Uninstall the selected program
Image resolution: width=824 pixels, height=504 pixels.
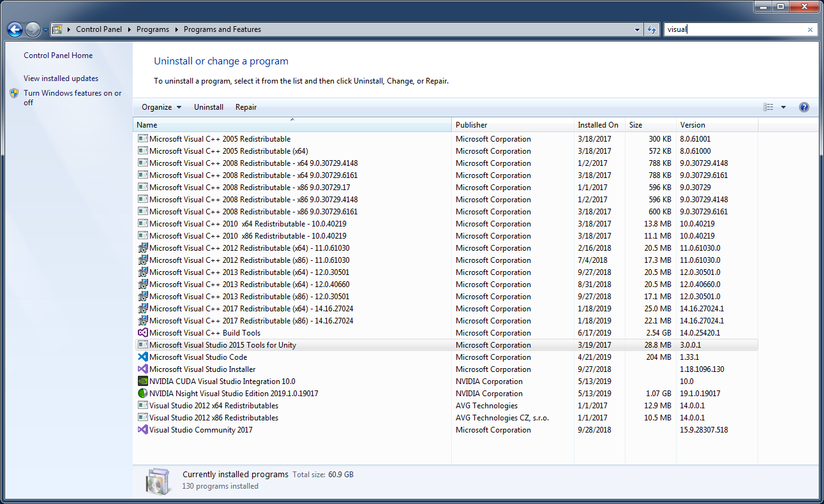click(x=208, y=107)
